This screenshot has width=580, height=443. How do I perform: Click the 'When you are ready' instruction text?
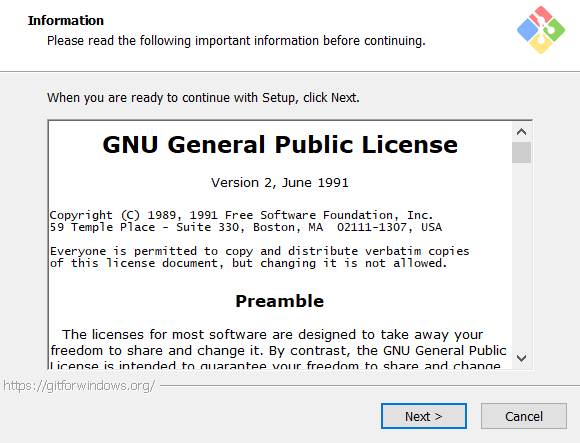(x=203, y=98)
